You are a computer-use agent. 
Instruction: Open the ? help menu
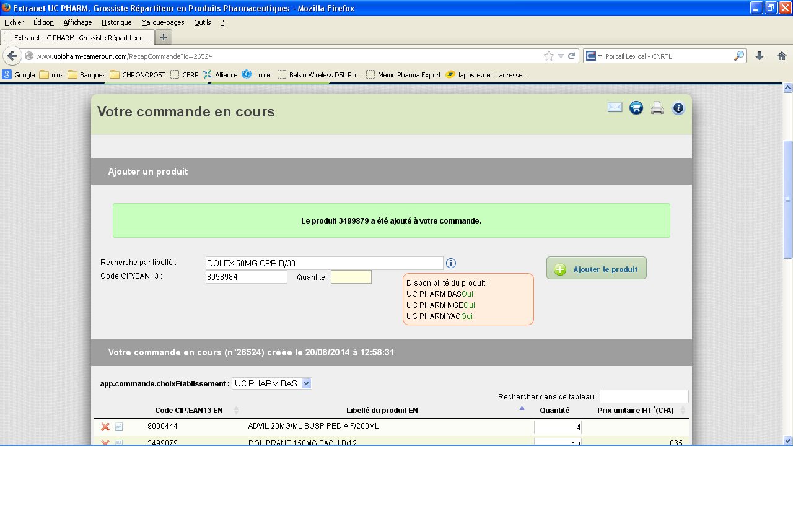(x=222, y=22)
